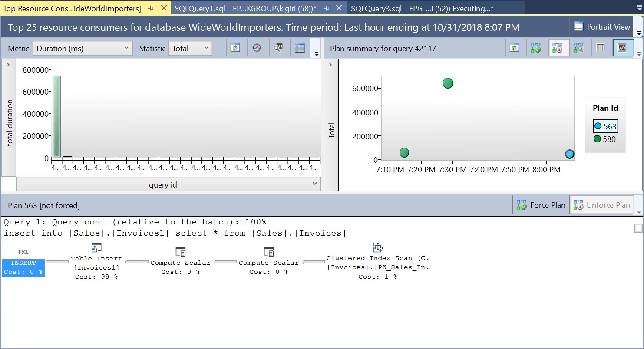The image size is (644, 349).
Task: Click the Top 25 resource consumers title text
Action: pos(264,27)
